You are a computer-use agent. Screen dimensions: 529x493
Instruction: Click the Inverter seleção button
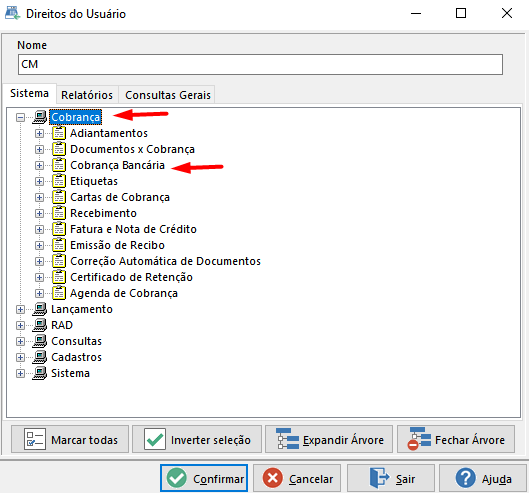[197, 439]
